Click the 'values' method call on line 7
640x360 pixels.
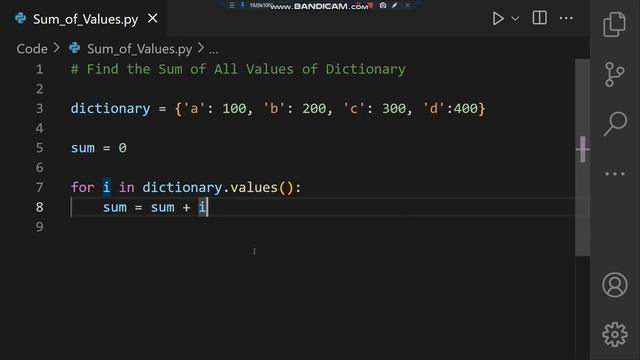coord(254,187)
